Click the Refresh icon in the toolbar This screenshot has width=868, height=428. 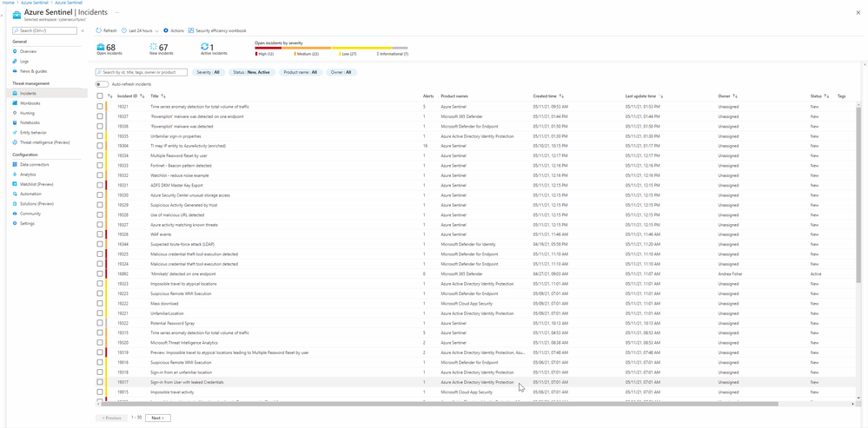(x=98, y=31)
